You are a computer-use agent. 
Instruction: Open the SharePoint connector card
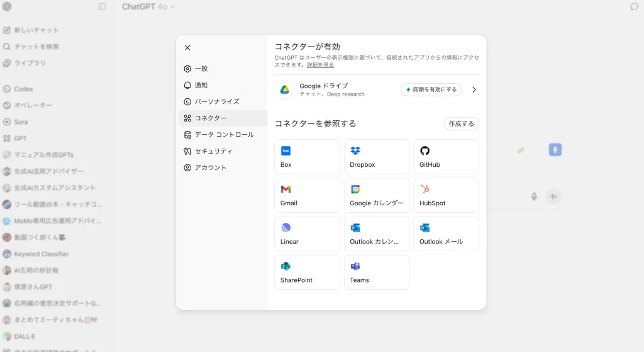point(307,272)
